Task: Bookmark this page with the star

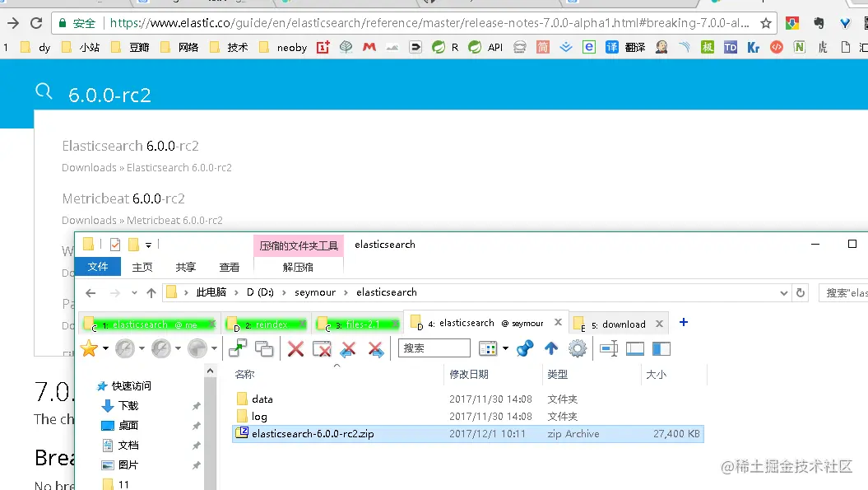Action: click(766, 23)
